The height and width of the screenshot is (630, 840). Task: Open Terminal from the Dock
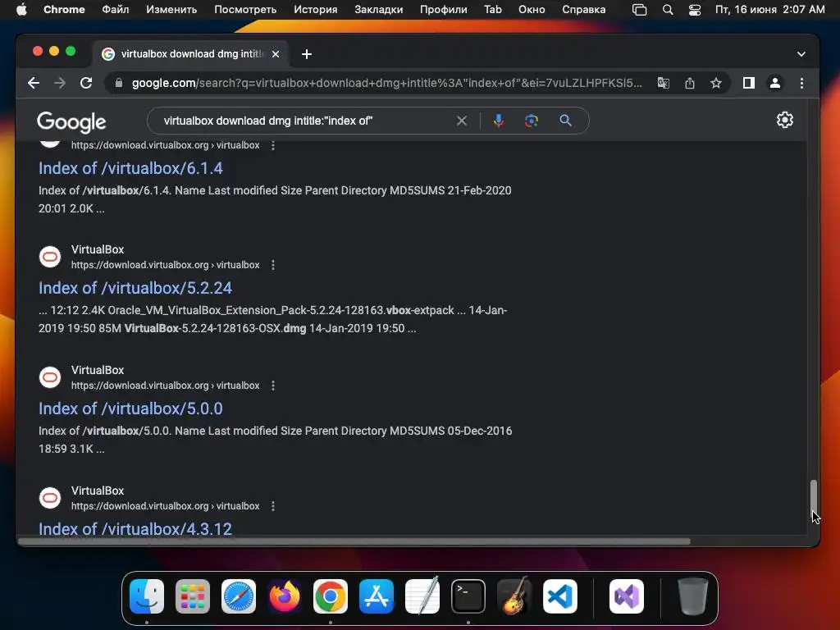[x=468, y=596]
